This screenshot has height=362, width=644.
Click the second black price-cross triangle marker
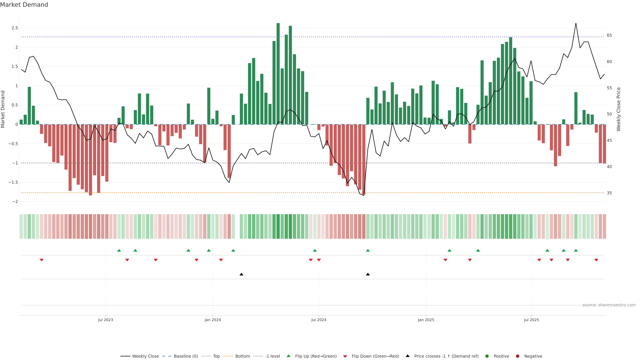[x=368, y=274]
